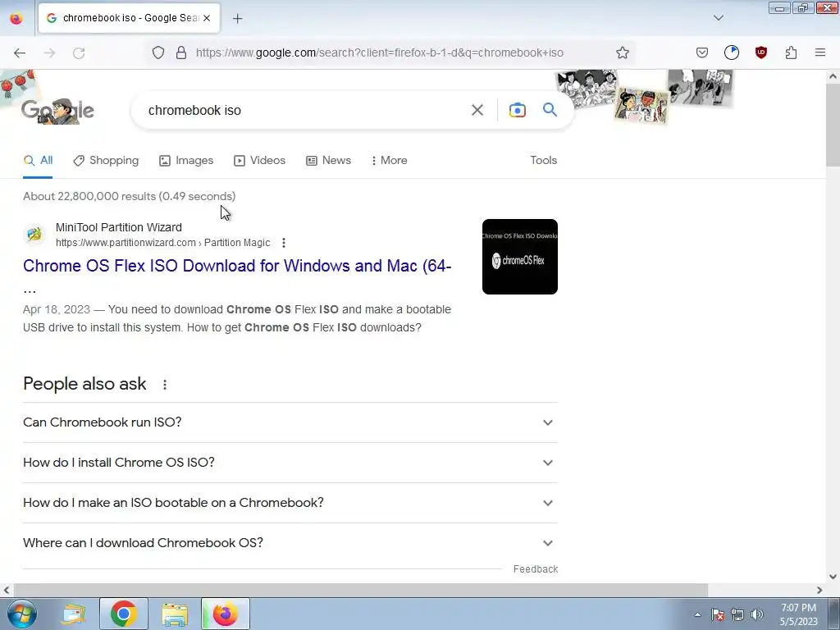Click the partitionwizard.com breadcrumb URL
The height and width of the screenshot is (630, 840).
coord(163,243)
